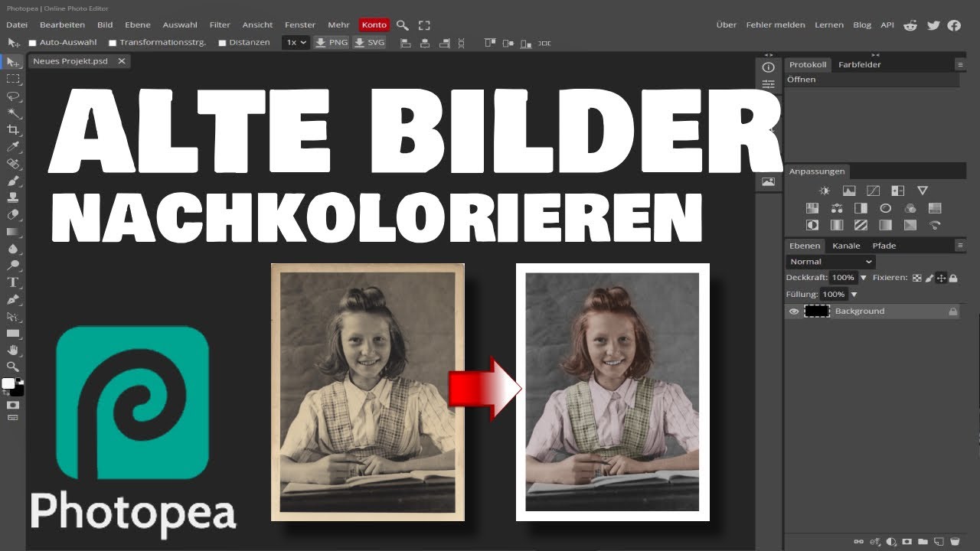The image size is (980, 551).
Task: Select the Eyedropper tool
Action: (13, 147)
